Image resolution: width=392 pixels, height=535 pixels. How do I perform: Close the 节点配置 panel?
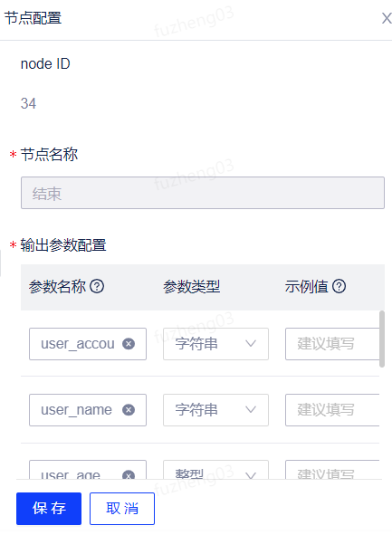point(387,18)
